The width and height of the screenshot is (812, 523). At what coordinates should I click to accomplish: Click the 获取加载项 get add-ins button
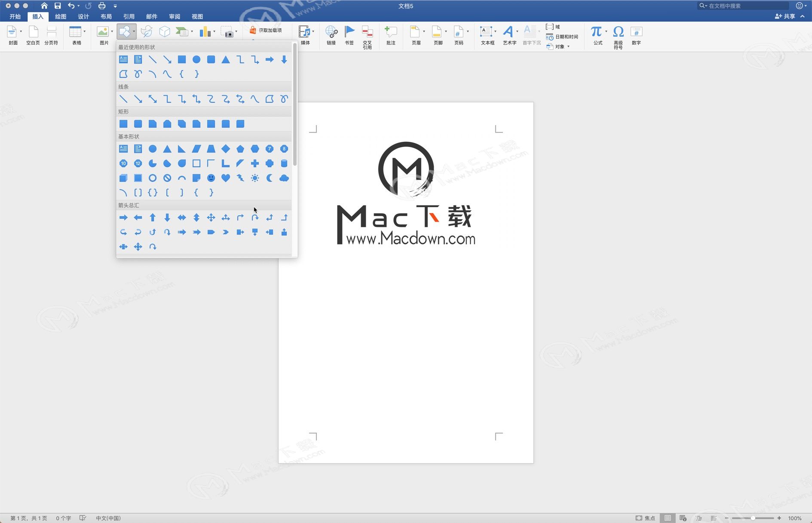(x=266, y=30)
